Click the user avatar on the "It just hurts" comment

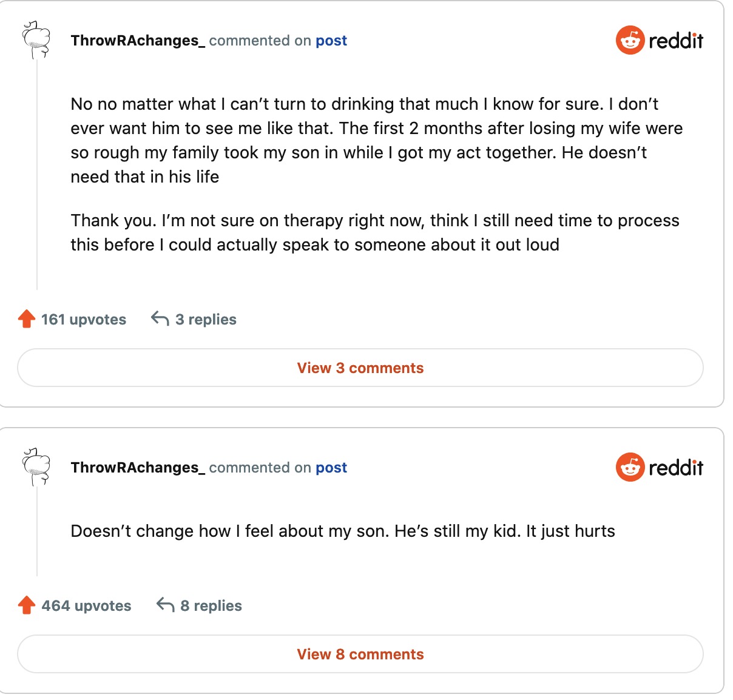click(36, 468)
